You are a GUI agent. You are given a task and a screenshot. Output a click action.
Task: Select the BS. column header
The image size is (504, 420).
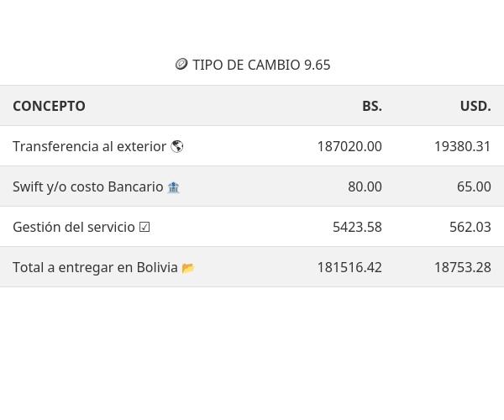tap(371, 106)
